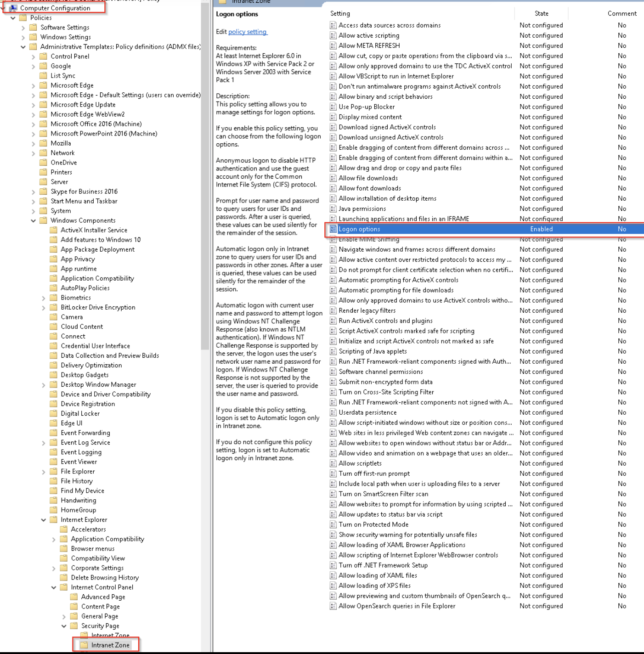Viewport: 644px width, 654px height.
Task: Open the policy setting edit link
Action: click(247, 32)
